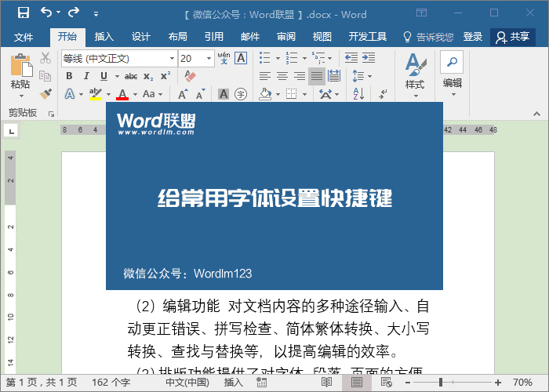Screen dimensions: 549x392
Task: Open the Change Case Aa dropdown
Action: [x=153, y=94]
